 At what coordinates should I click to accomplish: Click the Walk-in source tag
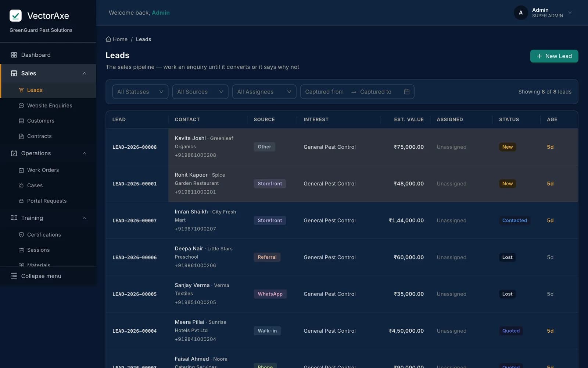click(267, 331)
